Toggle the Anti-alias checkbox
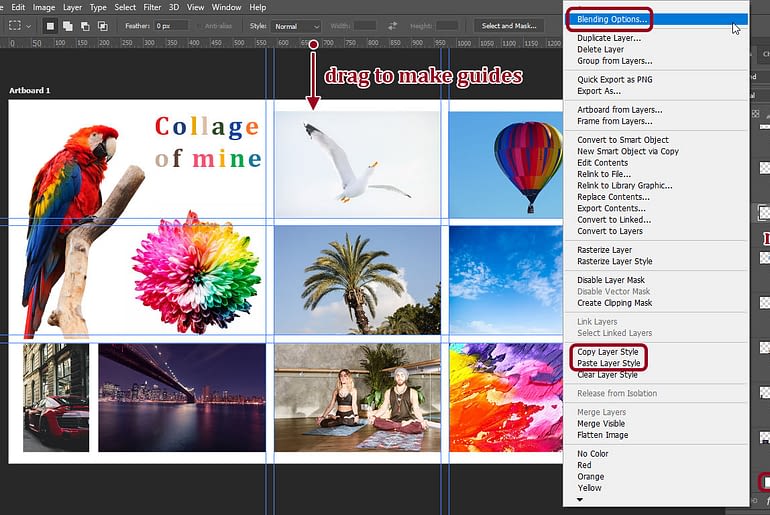 click(200, 26)
